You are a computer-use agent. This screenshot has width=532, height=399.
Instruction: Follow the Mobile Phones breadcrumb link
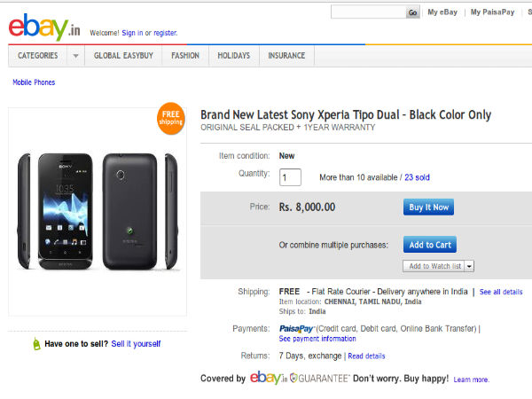coord(34,82)
